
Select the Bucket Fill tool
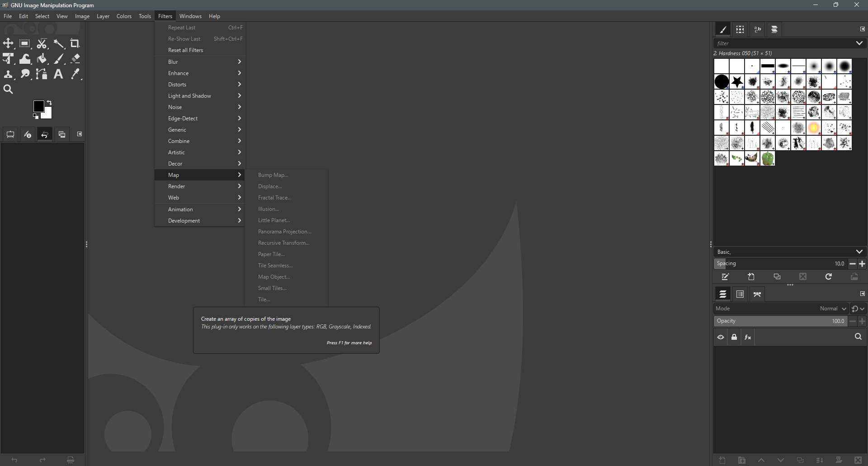point(42,59)
